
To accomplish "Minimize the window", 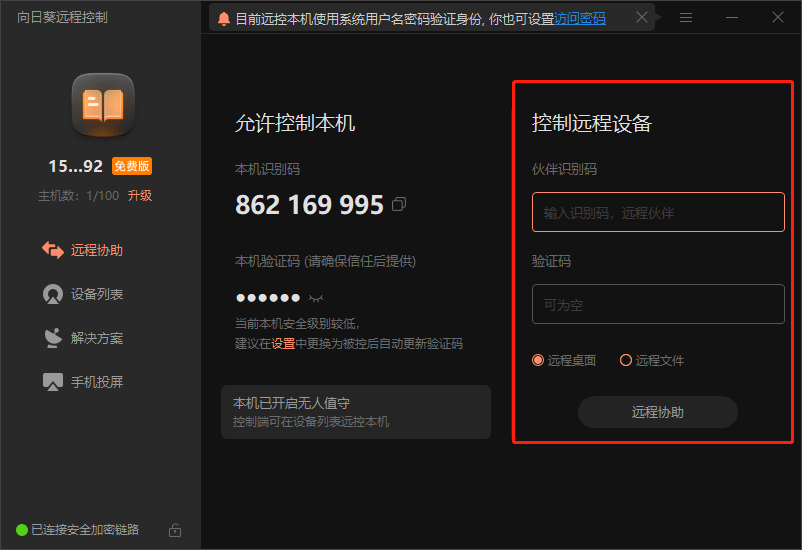I will 732,18.
